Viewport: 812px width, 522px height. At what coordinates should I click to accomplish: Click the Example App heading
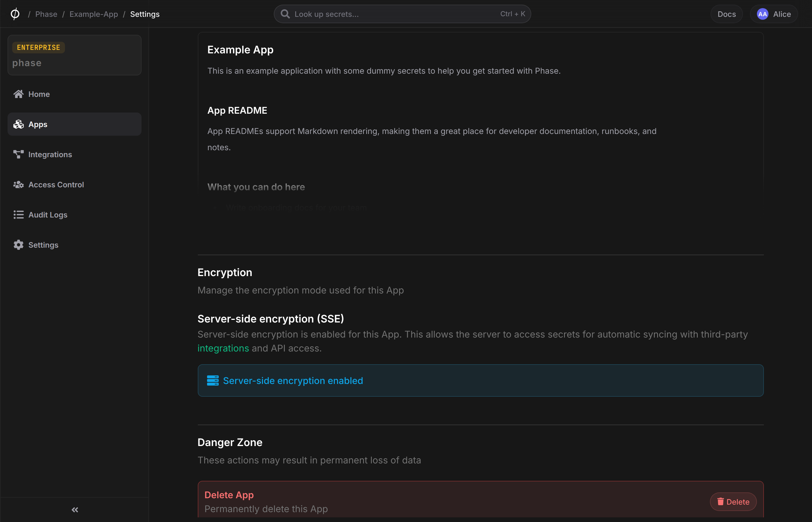pos(240,50)
